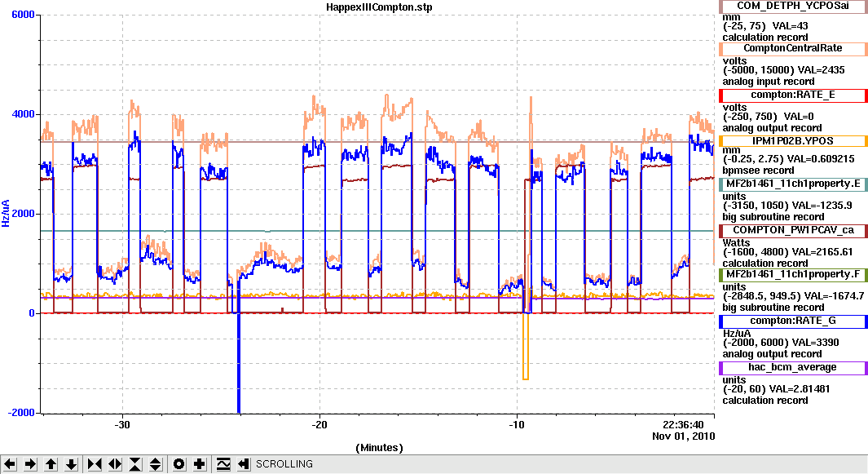The width and height of the screenshot is (868, 474).
Task: Click the (-5000, 15000) VAL=2435 text
Action: 783,70
